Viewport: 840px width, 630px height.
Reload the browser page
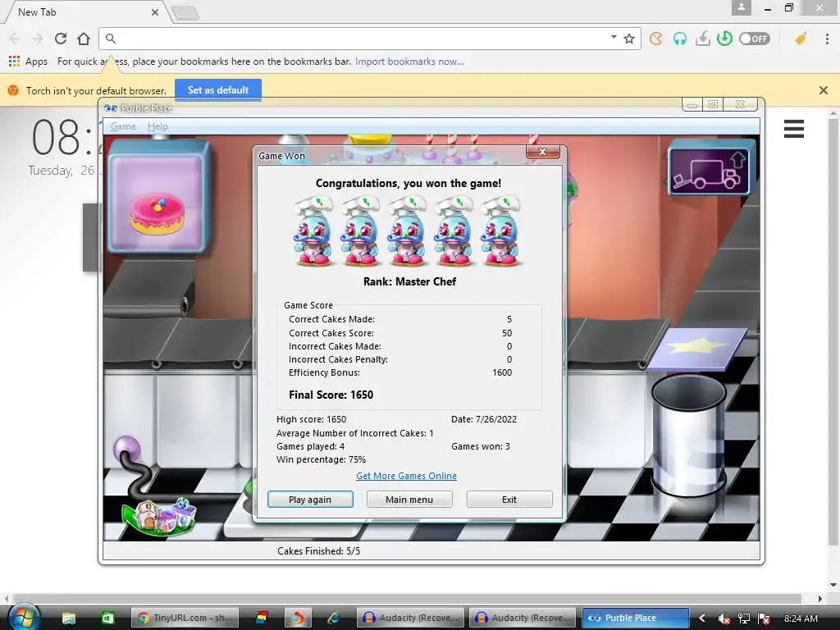pos(61,39)
